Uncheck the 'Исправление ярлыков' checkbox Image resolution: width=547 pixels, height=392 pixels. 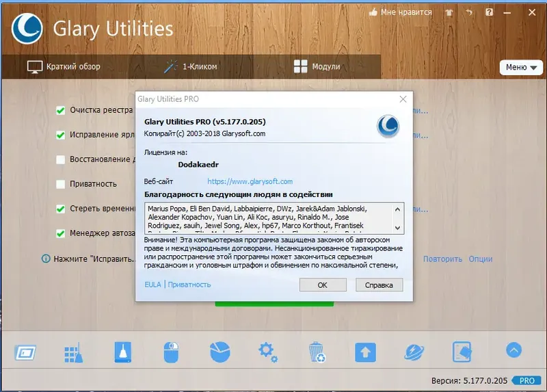coord(60,135)
